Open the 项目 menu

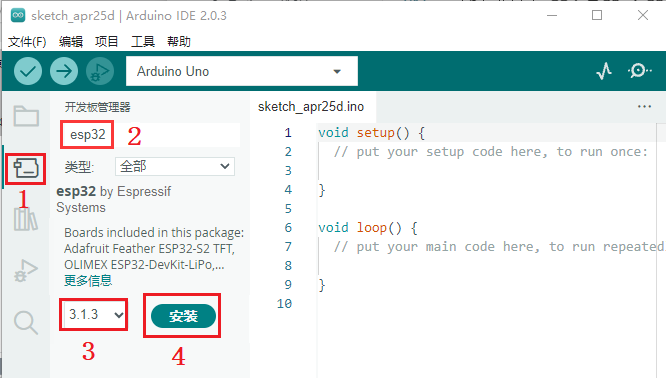pyautogui.click(x=107, y=42)
